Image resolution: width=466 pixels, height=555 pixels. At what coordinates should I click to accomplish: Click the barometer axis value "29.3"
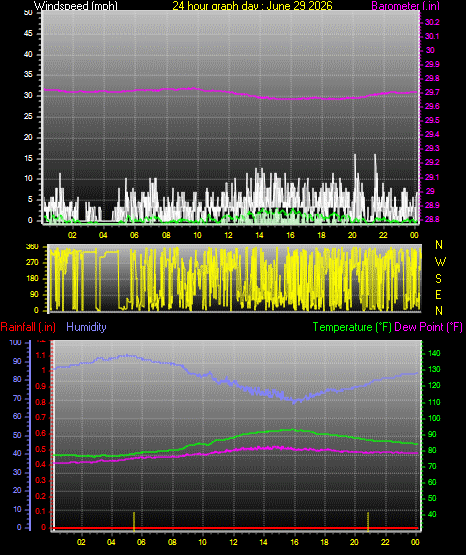pyautogui.click(x=432, y=148)
